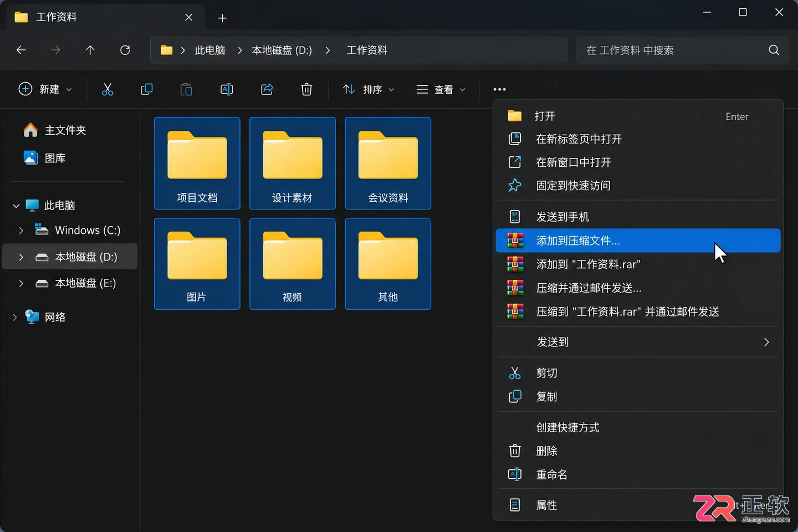Go back with the left arrow
798x532 pixels.
pos(21,50)
